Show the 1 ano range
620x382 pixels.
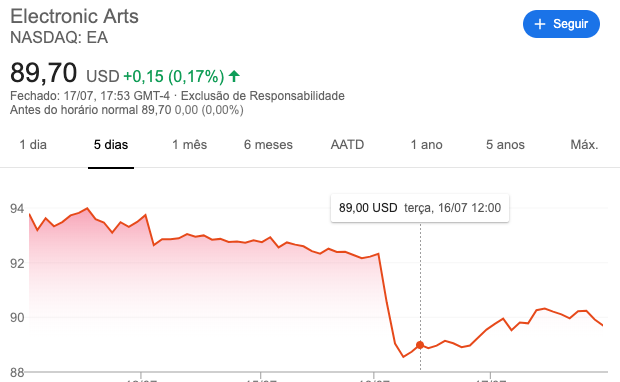[x=426, y=145]
